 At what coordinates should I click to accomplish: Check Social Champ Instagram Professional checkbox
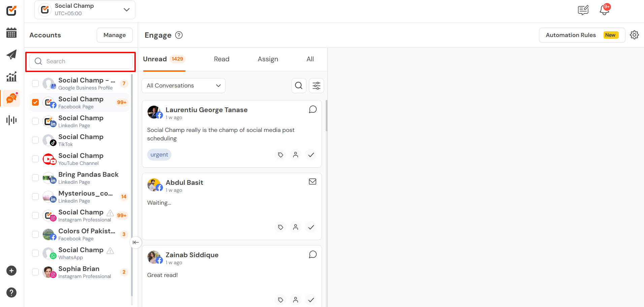coord(35,215)
